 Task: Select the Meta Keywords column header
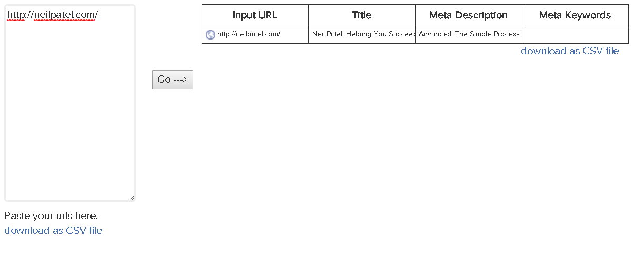pos(576,15)
